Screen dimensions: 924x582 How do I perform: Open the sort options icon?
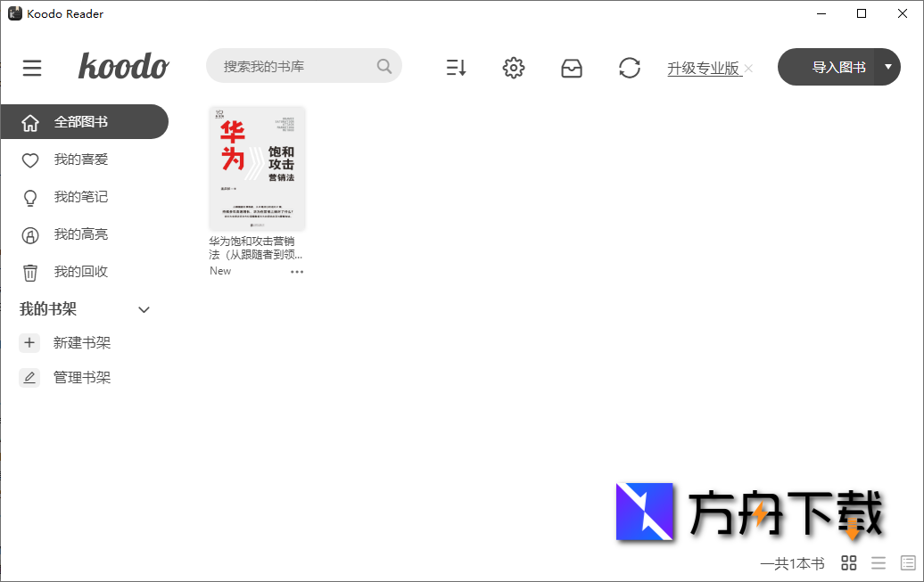point(456,67)
